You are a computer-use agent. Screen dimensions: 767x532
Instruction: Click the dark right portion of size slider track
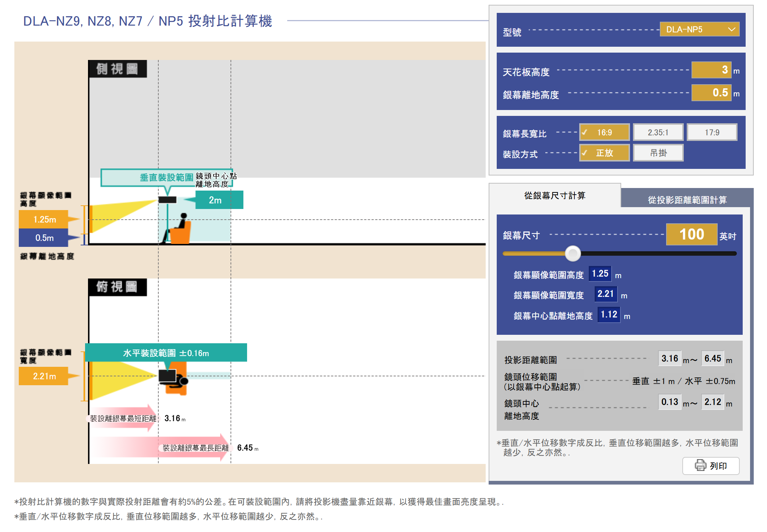(x=658, y=253)
